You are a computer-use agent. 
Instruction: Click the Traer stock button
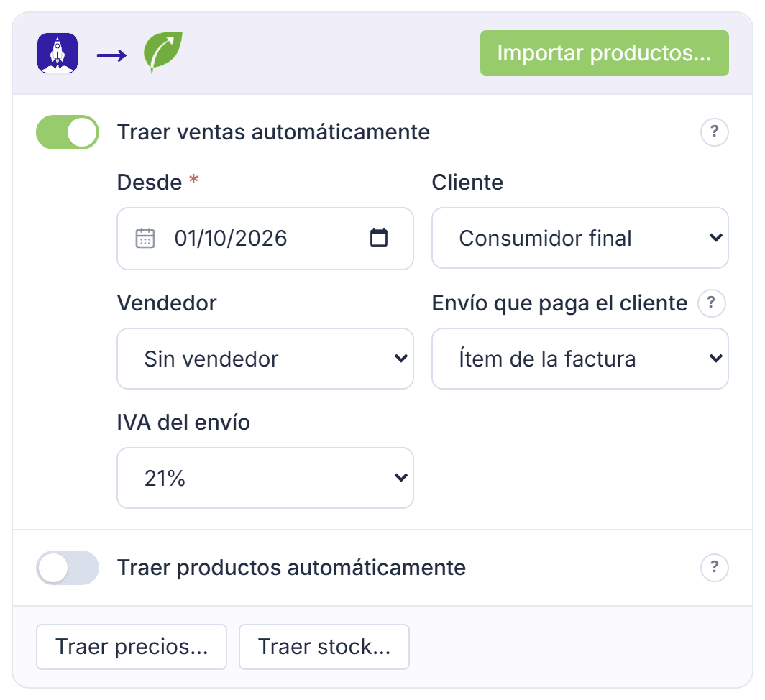tap(324, 647)
